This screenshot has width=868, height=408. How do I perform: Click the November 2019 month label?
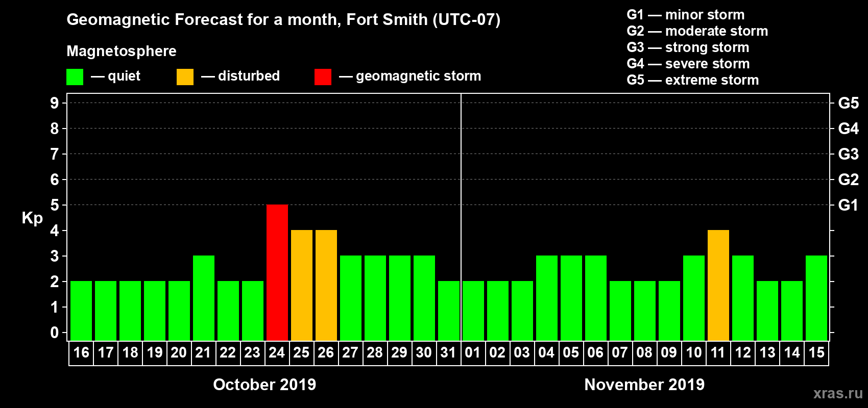pos(644,385)
